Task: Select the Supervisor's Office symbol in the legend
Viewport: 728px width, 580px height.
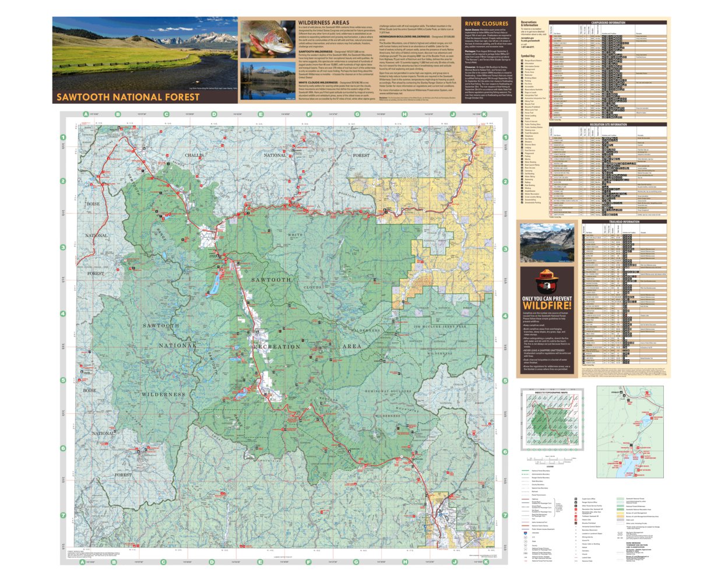Action: pos(576,499)
